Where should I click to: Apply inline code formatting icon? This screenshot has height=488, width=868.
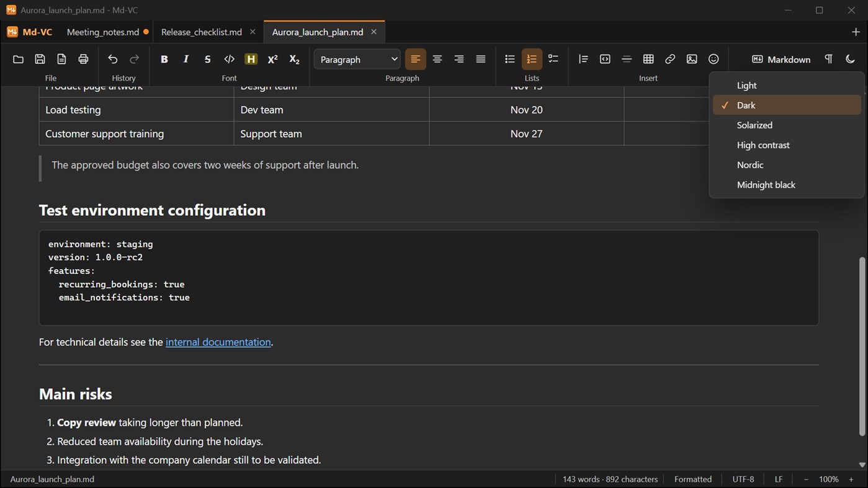tap(229, 59)
